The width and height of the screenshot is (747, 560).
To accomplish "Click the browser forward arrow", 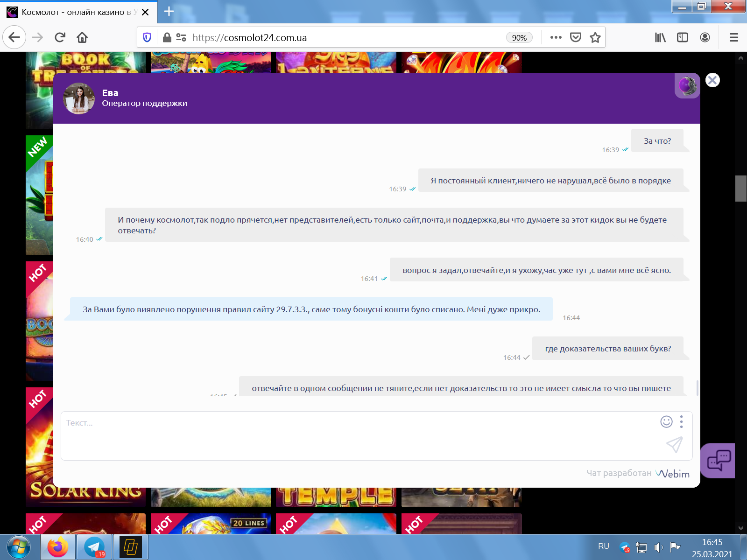I will 37,37.
